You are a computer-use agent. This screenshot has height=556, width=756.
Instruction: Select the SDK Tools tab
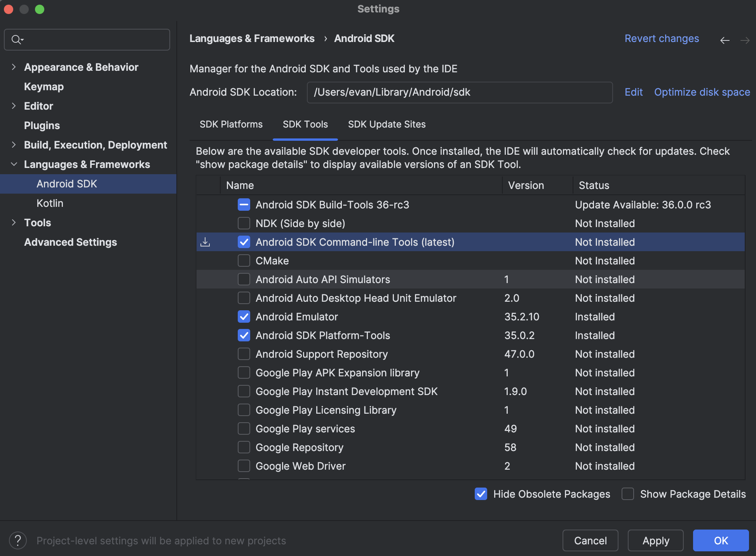(x=305, y=124)
